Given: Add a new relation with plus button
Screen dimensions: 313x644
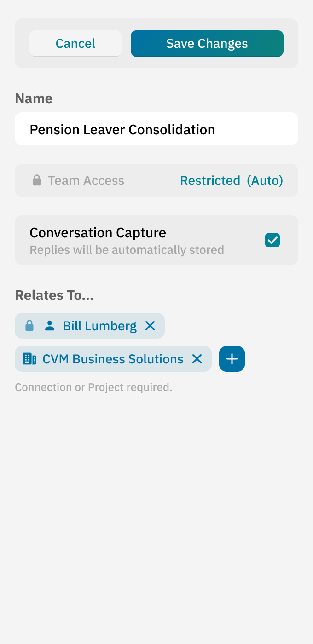Looking at the screenshot, I should point(232,359).
